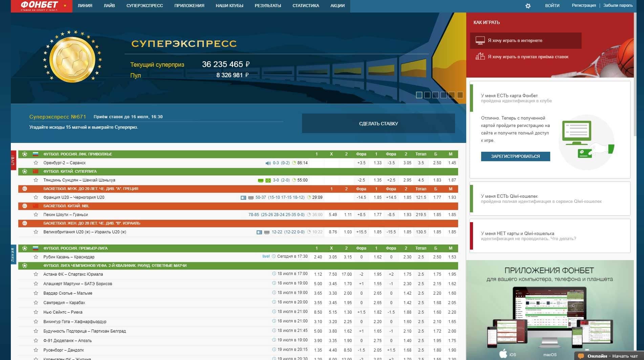Viewport: 644px width, 360px height.
Task: Star the Тяньцзинь Сунцзян – Шанхай Шэньхуа match
Action: coord(36,180)
